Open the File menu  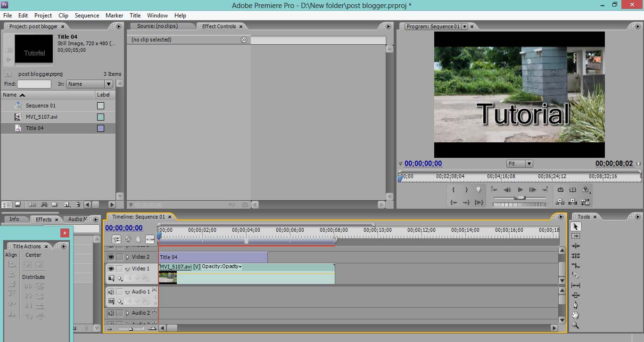click(8, 16)
